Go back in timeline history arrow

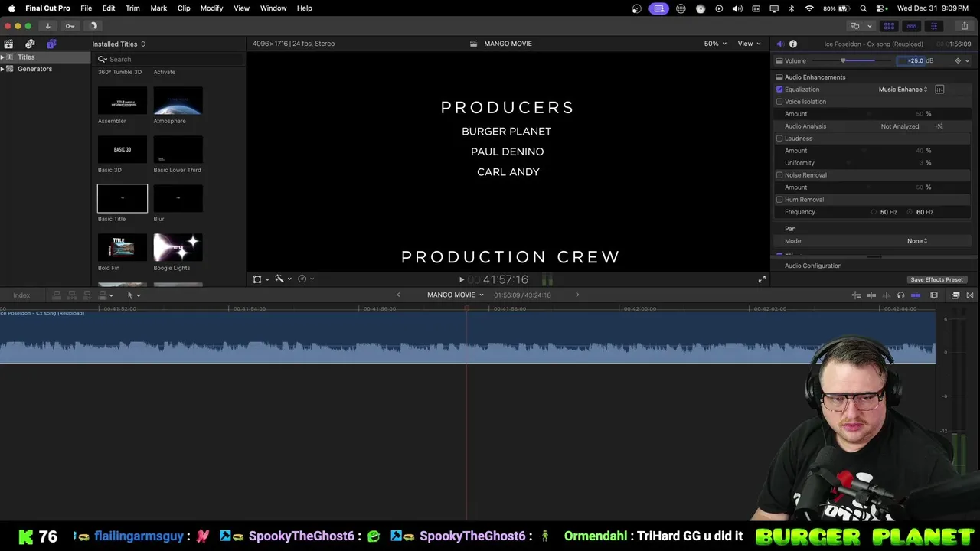(x=398, y=295)
